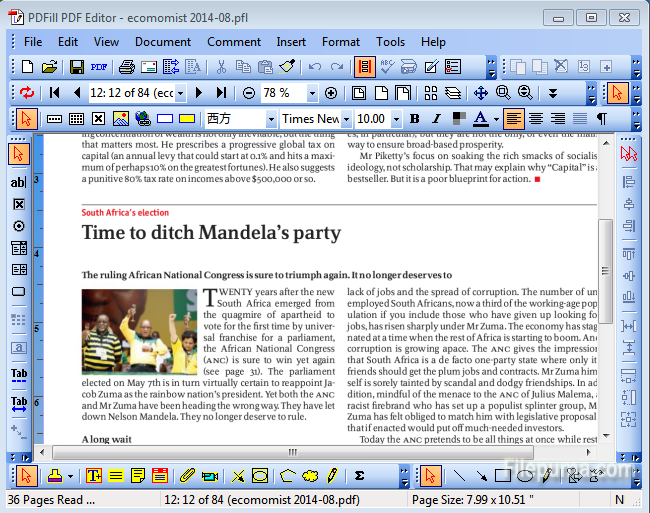650x513 pixels.
Task: Toggle Italic text formatting
Action: (436, 119)
